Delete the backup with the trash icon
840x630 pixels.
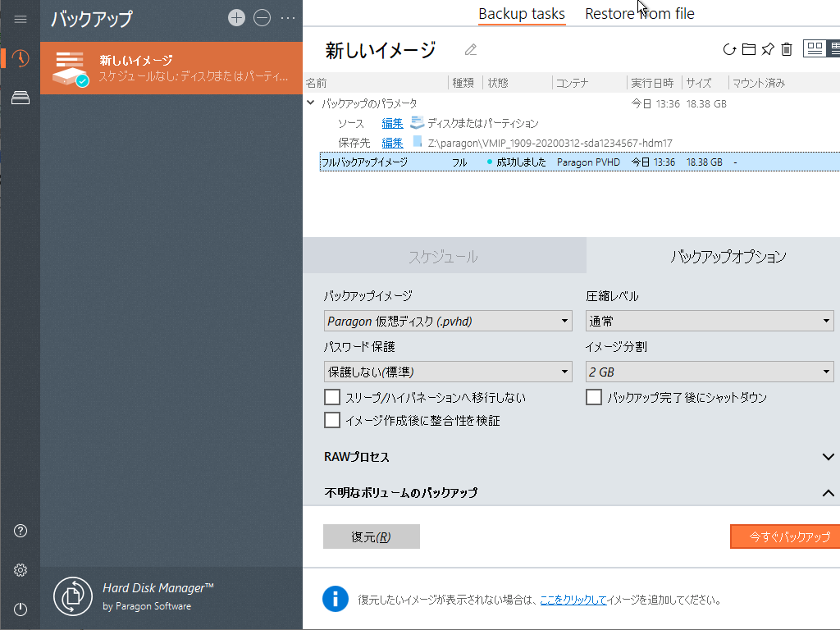[786, 48]
